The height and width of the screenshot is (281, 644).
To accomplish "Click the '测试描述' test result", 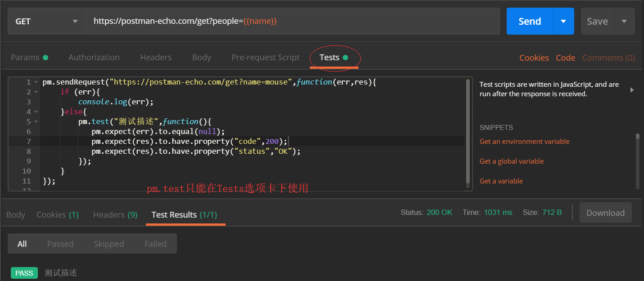I will point(61,273).
